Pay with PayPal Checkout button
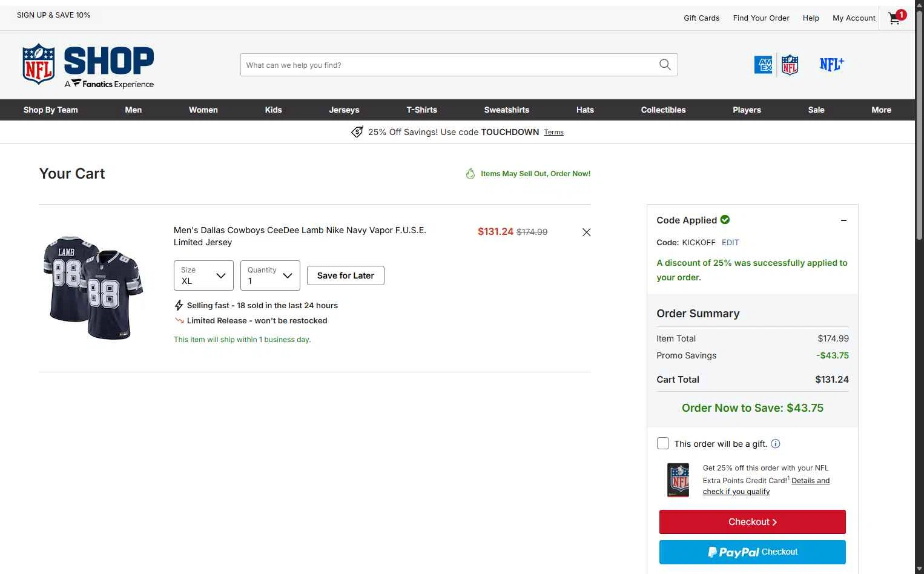 pyautogui.click(x=753, y=552)
